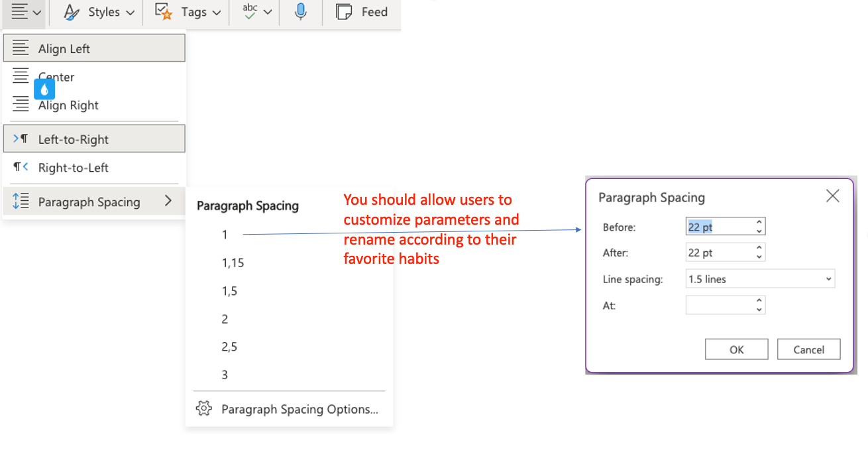Decrease the At value with its down arrow

pos(759,310)
